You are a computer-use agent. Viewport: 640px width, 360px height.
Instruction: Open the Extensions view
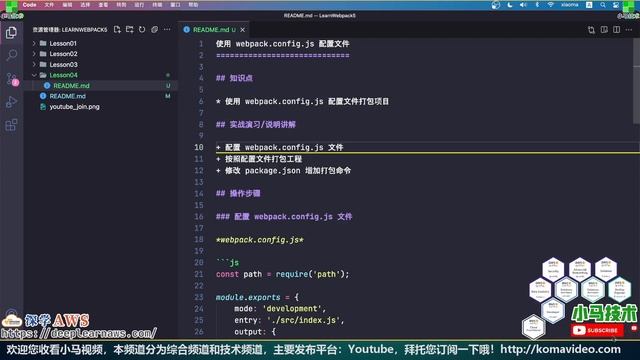coord(11,125)
